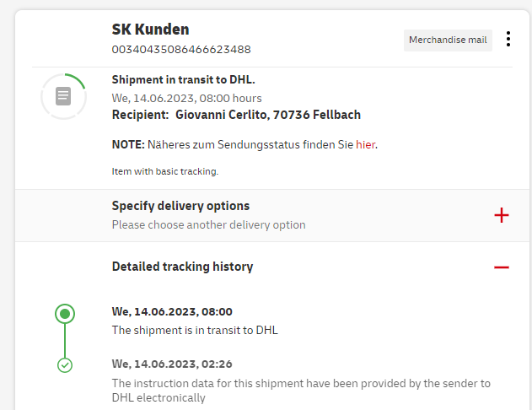Click recipient Giovanni Cerlito, 70736 Fellbach

pos(268,114)
